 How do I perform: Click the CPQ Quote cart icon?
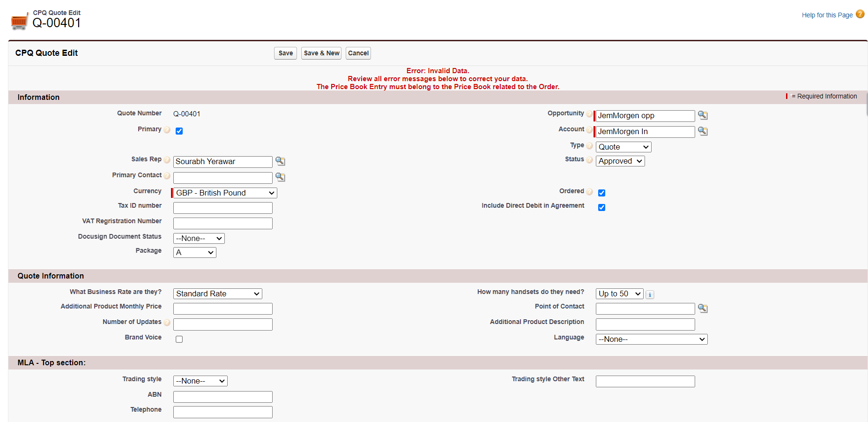(x=20, y=21)
